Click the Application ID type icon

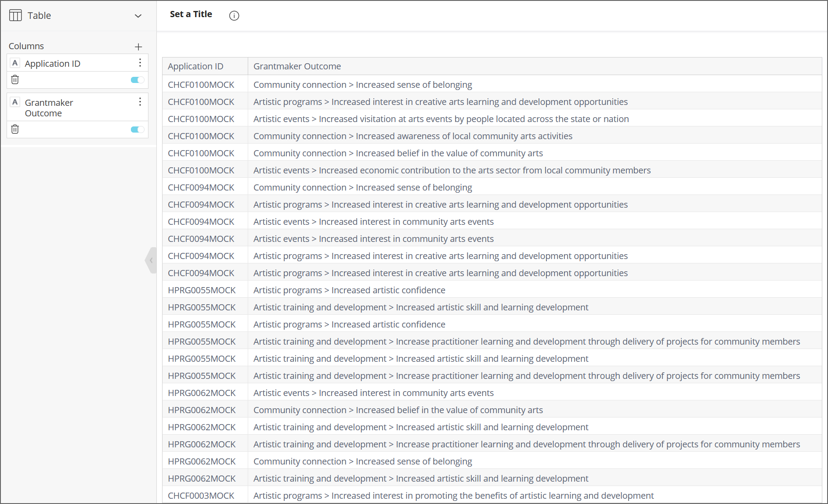click(x=15, y=63)
